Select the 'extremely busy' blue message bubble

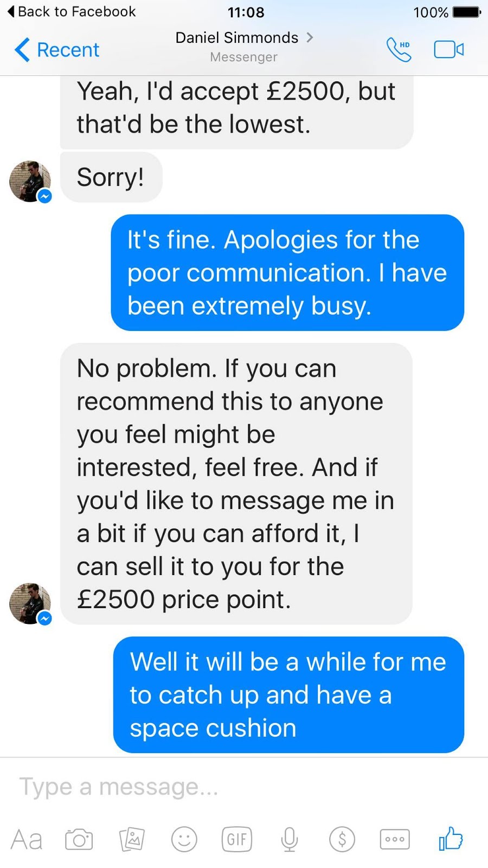click(x=287, y=272)
